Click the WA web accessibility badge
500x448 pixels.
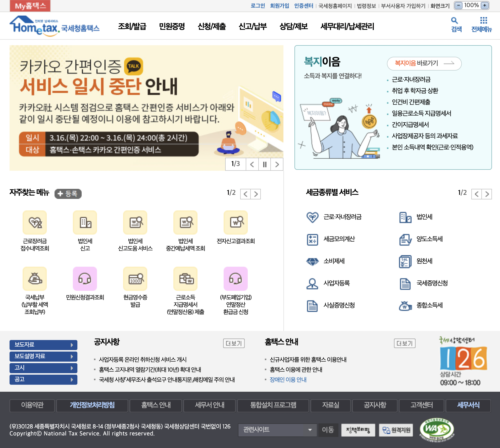437,430
